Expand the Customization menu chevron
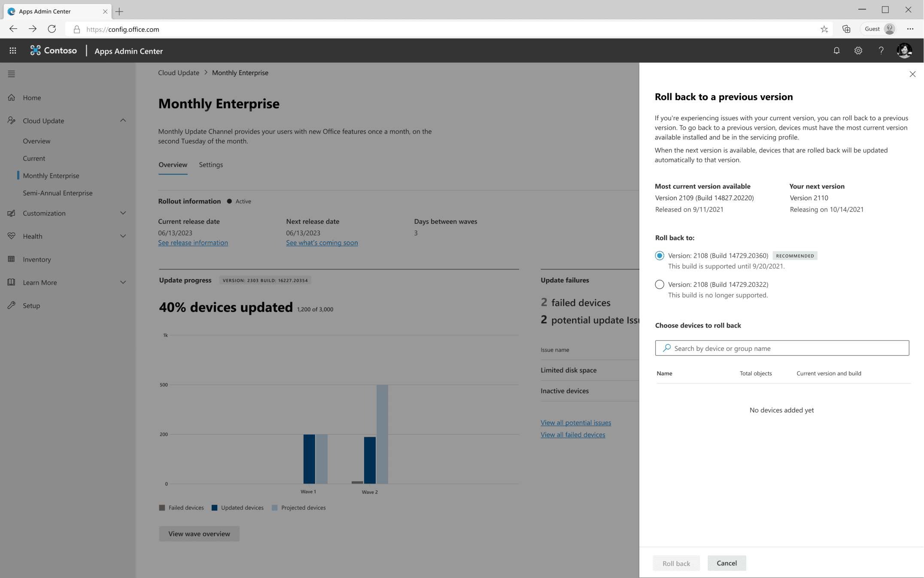The height and width of the screenshot is (578, 924). pyautogui.click(x=123, y=213)
